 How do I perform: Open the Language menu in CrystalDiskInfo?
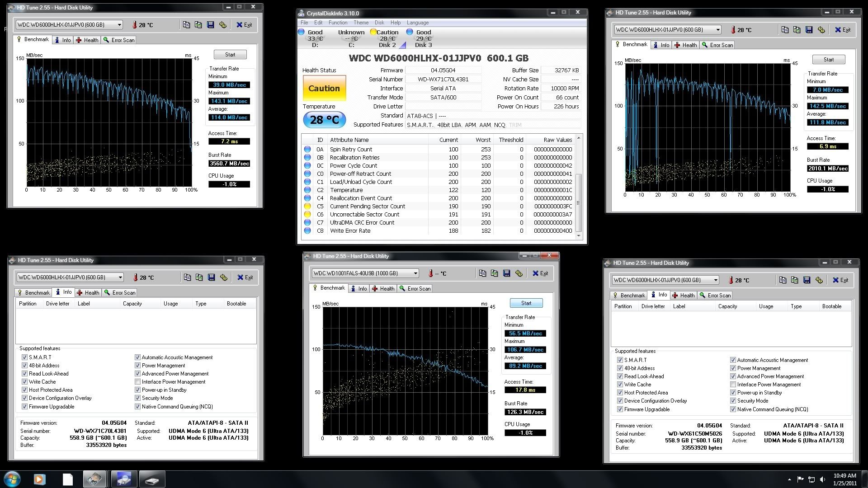[x=418, y=23]
